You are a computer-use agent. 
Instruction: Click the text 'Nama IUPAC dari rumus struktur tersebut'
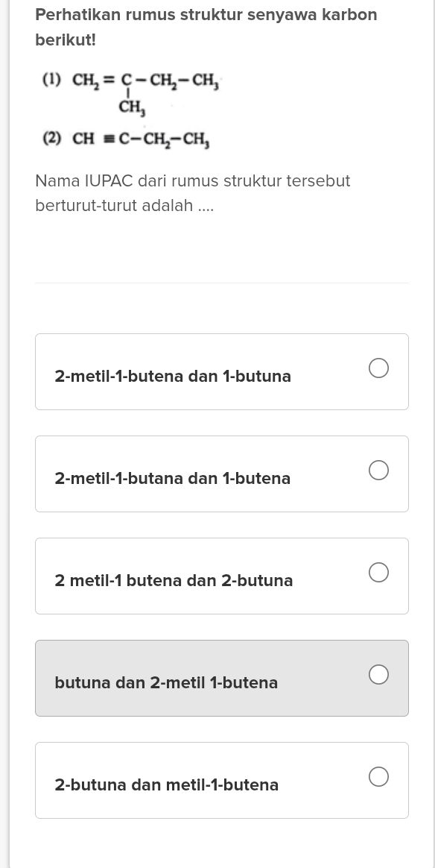pos(193,180)
